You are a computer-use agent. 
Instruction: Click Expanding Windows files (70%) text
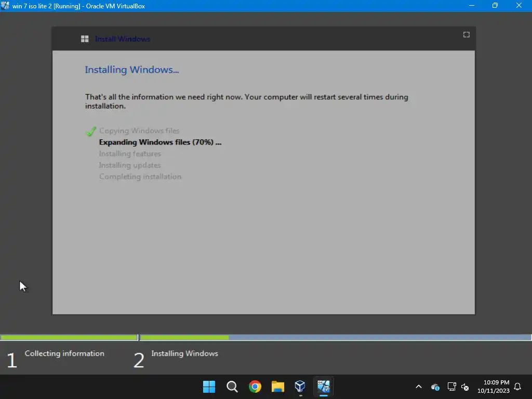click(x=160, y=142)
